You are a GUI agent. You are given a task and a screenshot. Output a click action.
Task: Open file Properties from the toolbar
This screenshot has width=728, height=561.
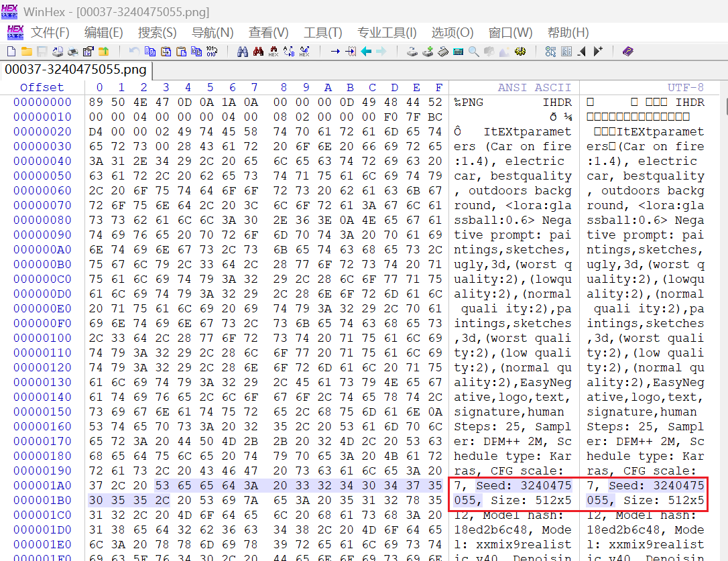pos(88,52)
